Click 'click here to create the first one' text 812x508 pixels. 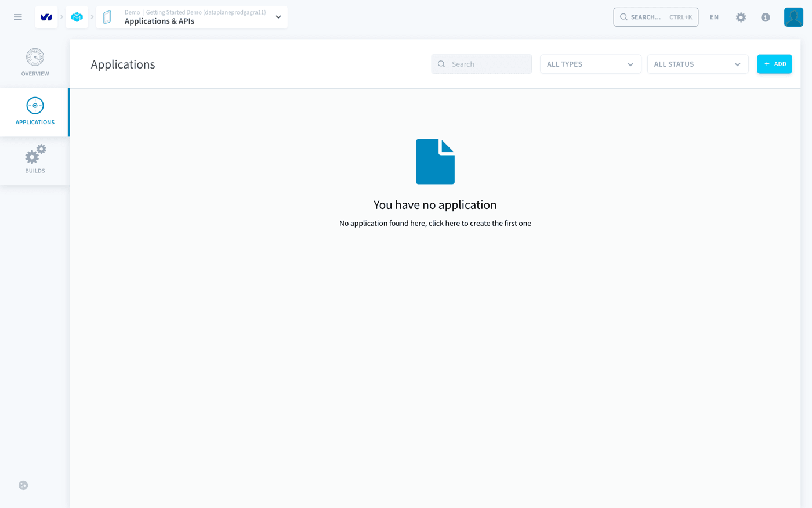[x=480, y=223]
